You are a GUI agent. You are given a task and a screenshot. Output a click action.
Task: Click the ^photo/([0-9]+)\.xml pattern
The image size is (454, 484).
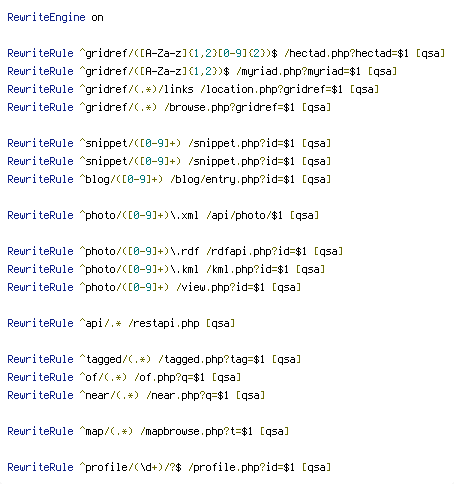coord(139,215)
